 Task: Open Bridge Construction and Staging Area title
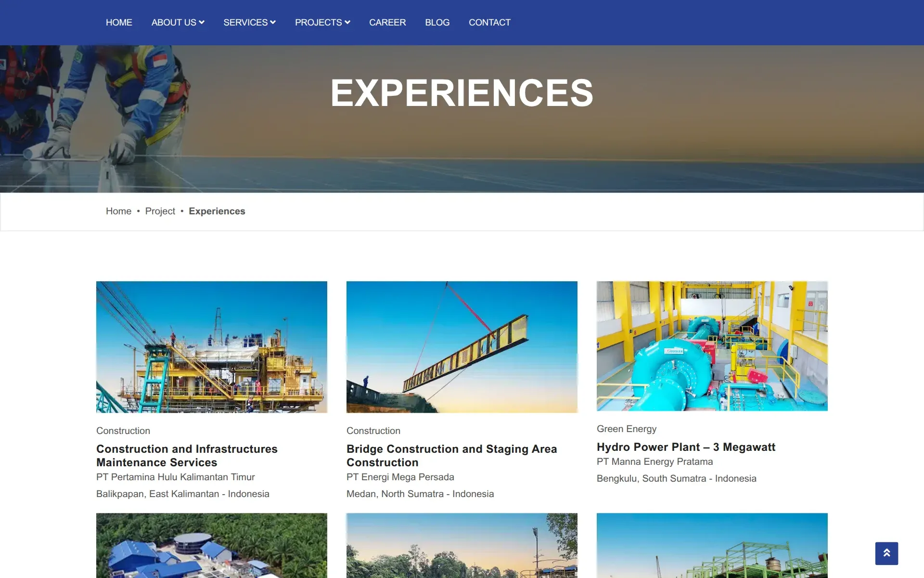coord(451,456)
